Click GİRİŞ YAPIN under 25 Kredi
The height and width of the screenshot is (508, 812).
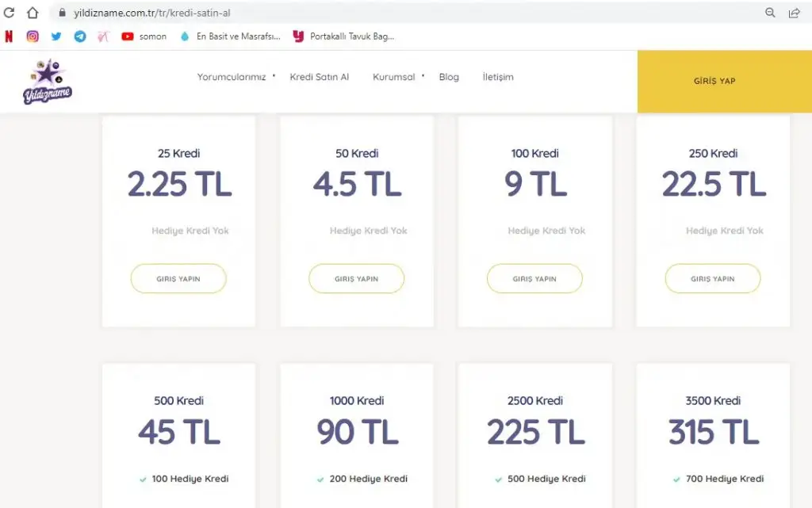[178, 279]
